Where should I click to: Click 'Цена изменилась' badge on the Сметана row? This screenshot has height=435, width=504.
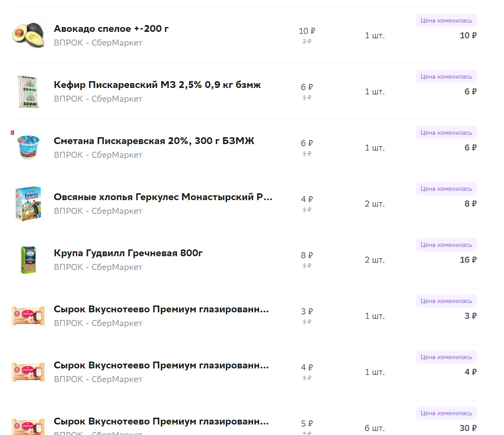pyautogui.click(x=446, y=133)
